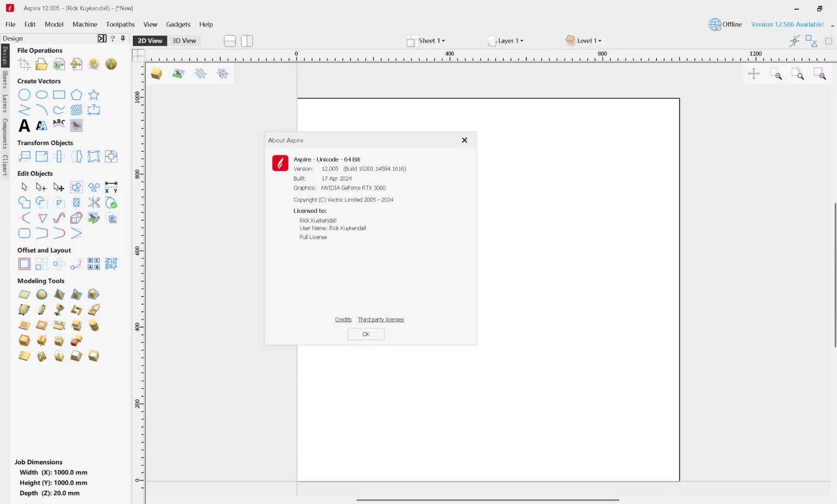The image size is (837, 504).
Task: Open the Nesting tool in Offset and Layout
Action: point(111,264)
